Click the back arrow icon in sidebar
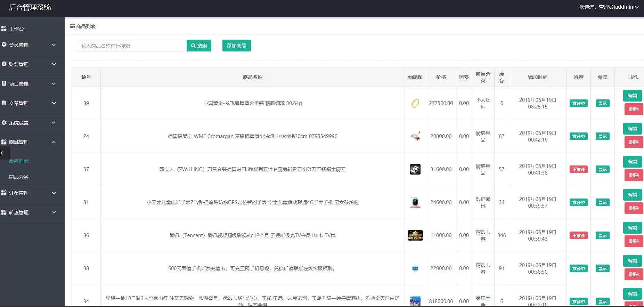Screen dimensions: 644x307 3,153
